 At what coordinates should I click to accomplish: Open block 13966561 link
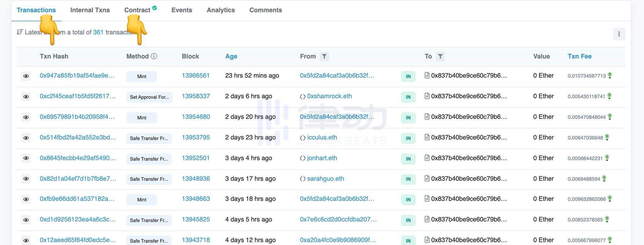pyautogui.click(x=196, y=76)
